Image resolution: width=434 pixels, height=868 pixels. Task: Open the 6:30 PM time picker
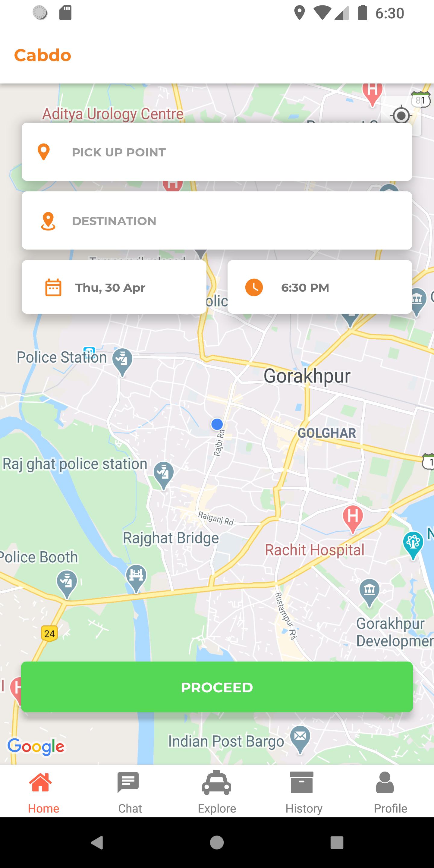tap(320, 287)
